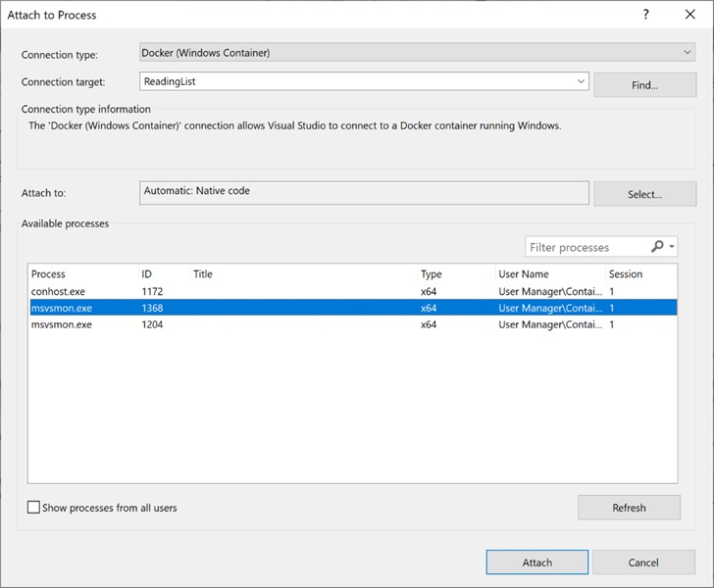Open the filter search options arrow
The height and width of the screenshot is (588, 714).
[x=672, y=247]
